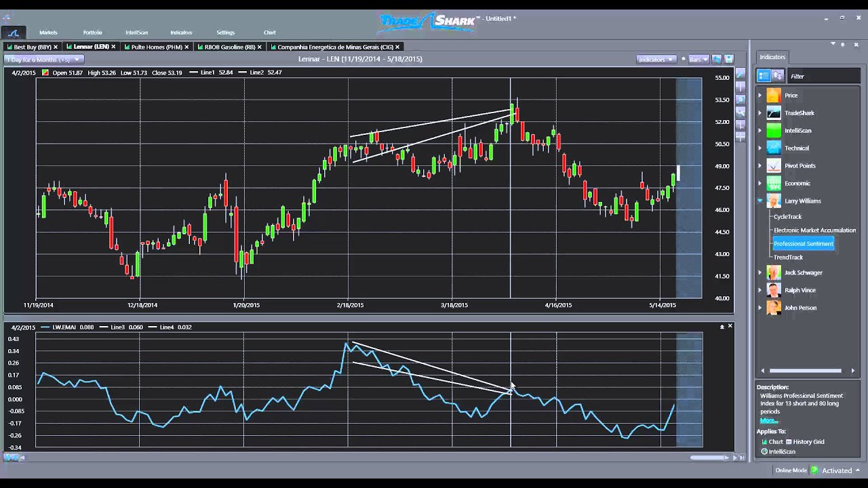Expand the John Person group
This screenshot has height=488, width=868.
[759, 308]
